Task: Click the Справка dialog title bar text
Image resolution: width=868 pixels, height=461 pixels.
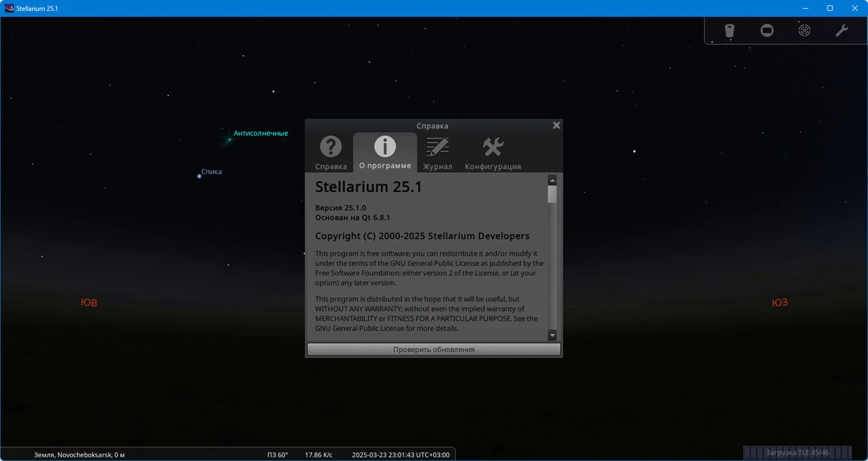Action: (433, 126)
